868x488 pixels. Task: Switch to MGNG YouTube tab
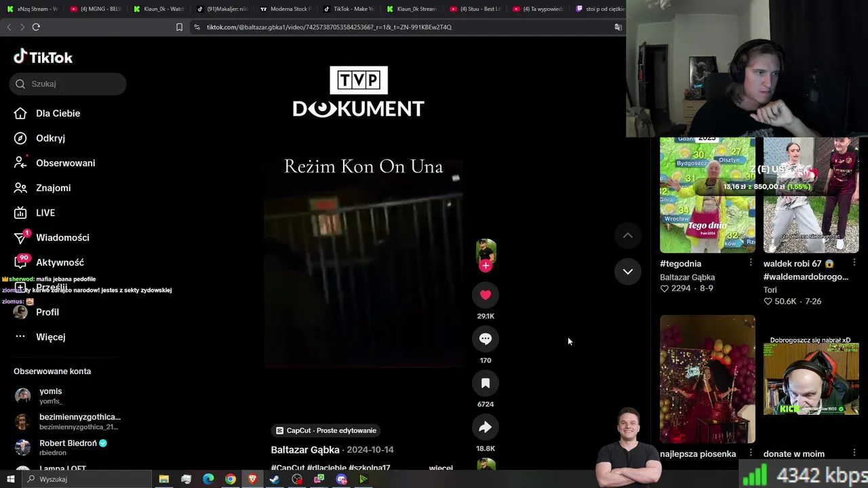(x=97, y=9)
